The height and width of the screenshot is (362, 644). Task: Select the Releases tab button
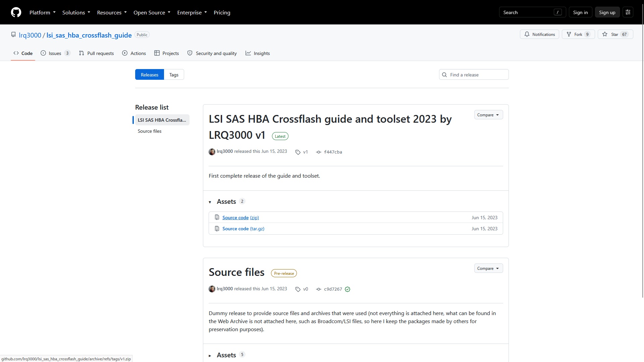click(x=150, y=74)
